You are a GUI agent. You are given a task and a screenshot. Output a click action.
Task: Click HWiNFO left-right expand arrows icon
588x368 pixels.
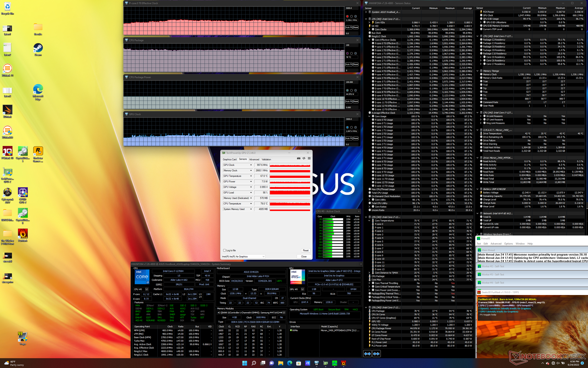click(x=367, y=354)
